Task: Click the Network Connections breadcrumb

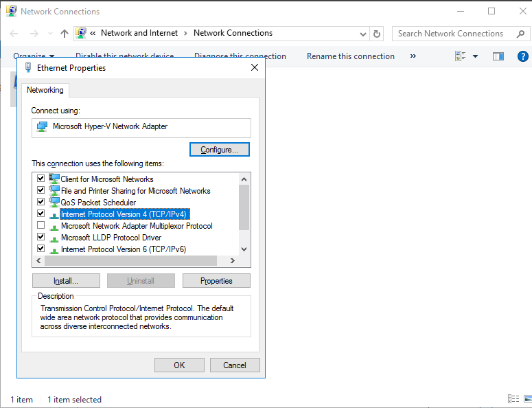Action: (233, 33)
